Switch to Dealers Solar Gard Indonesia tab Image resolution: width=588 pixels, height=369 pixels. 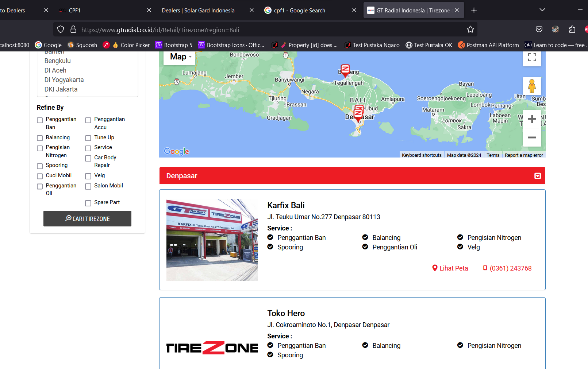click(198, 10)
